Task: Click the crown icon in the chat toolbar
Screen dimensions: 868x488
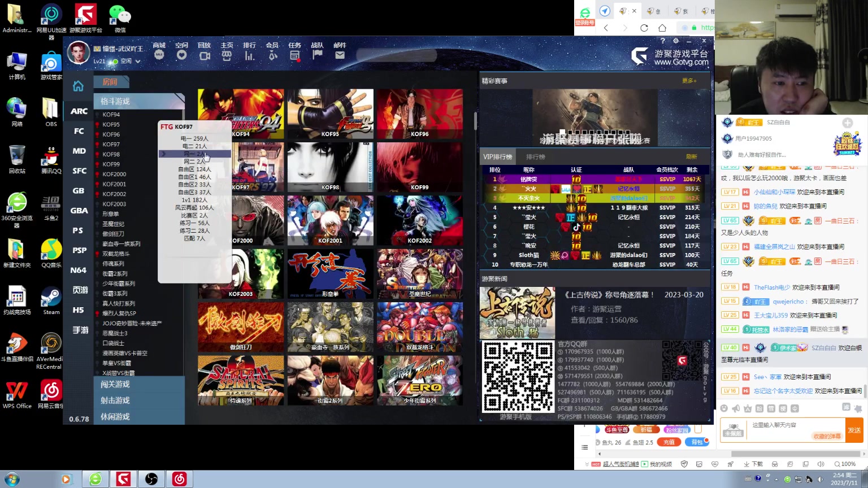Action: 748,408
